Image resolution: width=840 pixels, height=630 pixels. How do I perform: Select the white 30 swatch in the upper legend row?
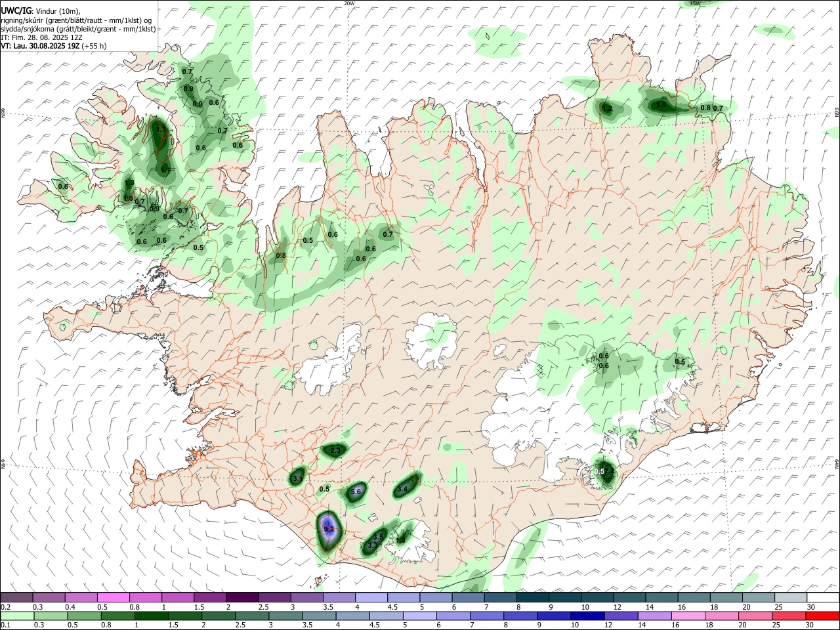click(x=823, y=597)
